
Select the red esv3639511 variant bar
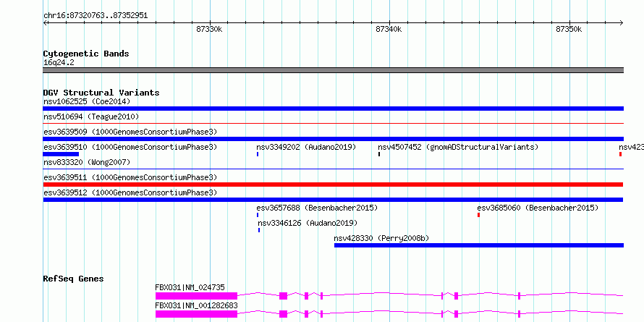pos(333,185)
